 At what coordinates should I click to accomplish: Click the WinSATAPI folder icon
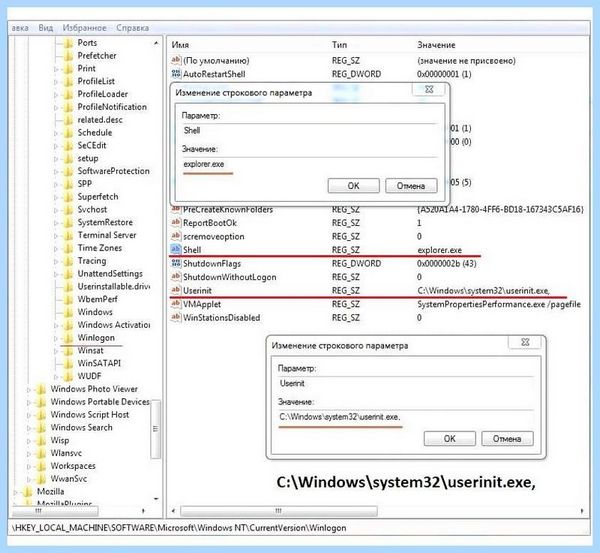pyautogui.click(x=68, y=364)
